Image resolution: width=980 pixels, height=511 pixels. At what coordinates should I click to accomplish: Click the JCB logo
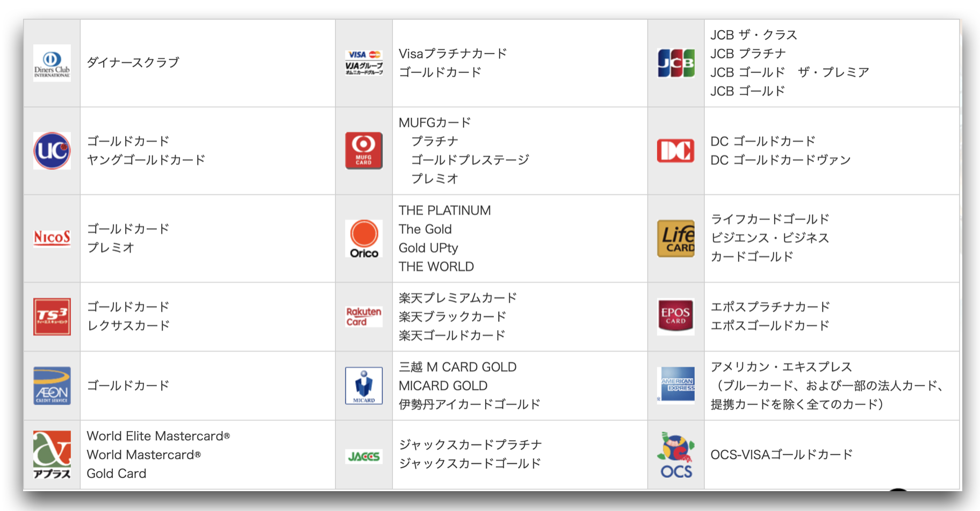click(x=676, y=63)
